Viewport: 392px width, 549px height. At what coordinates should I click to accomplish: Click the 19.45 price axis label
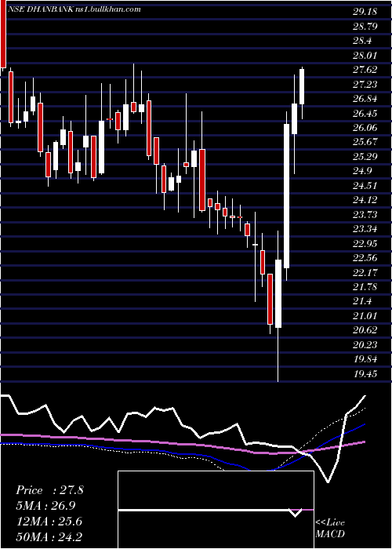(x=365, y=374)
